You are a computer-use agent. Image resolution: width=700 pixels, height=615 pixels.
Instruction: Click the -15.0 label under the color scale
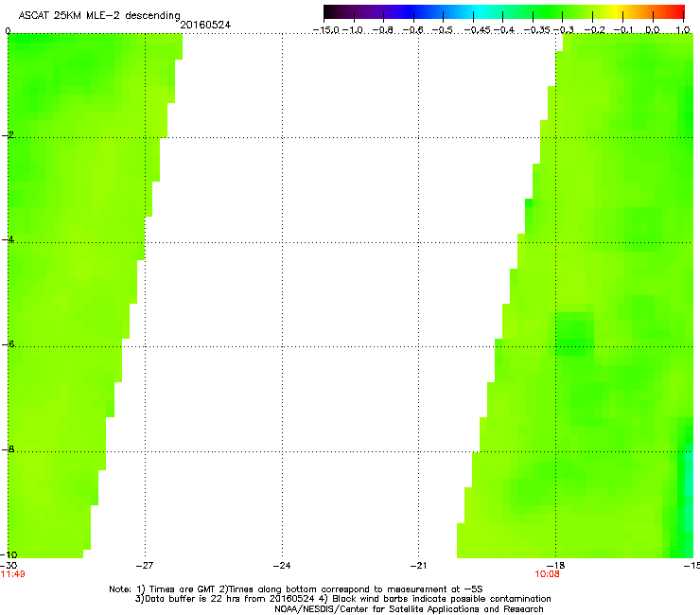[x=326, y=30]
